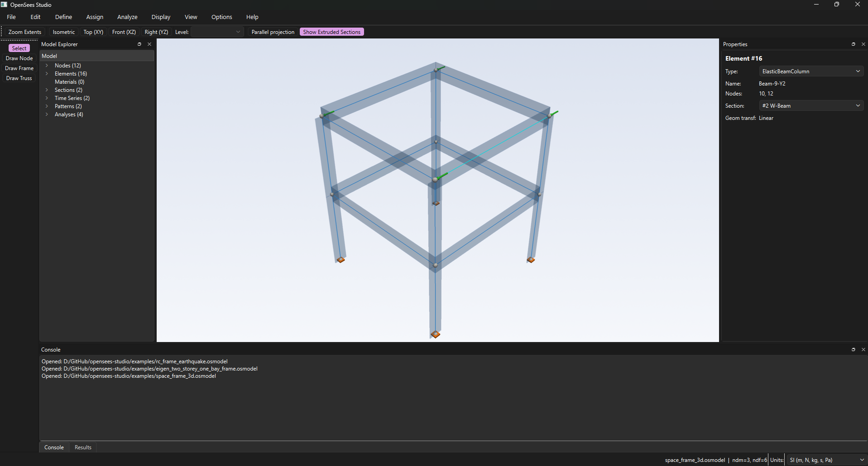
Task: Activate the Draw Frame tool
Action: point(19,68)
